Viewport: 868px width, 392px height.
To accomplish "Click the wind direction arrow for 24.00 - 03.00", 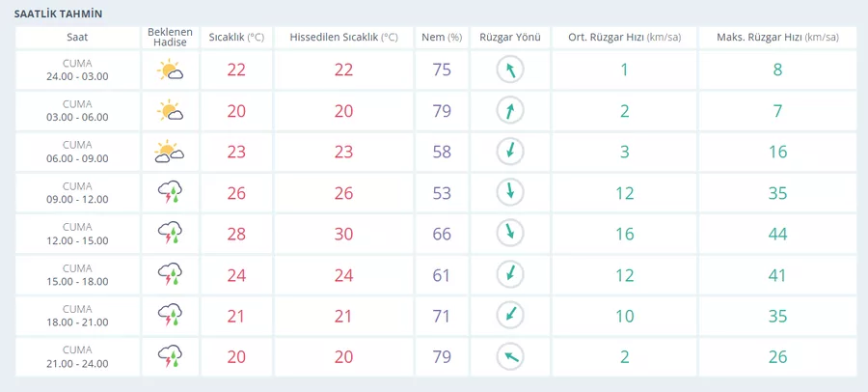I will point(510,70).
